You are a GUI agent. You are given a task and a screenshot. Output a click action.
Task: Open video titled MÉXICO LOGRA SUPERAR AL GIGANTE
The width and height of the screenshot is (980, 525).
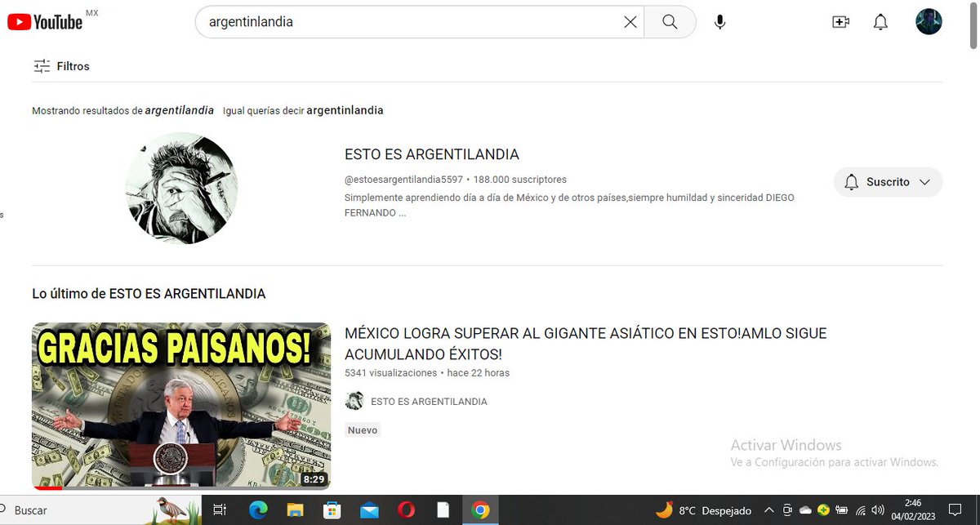coord(586,344)
